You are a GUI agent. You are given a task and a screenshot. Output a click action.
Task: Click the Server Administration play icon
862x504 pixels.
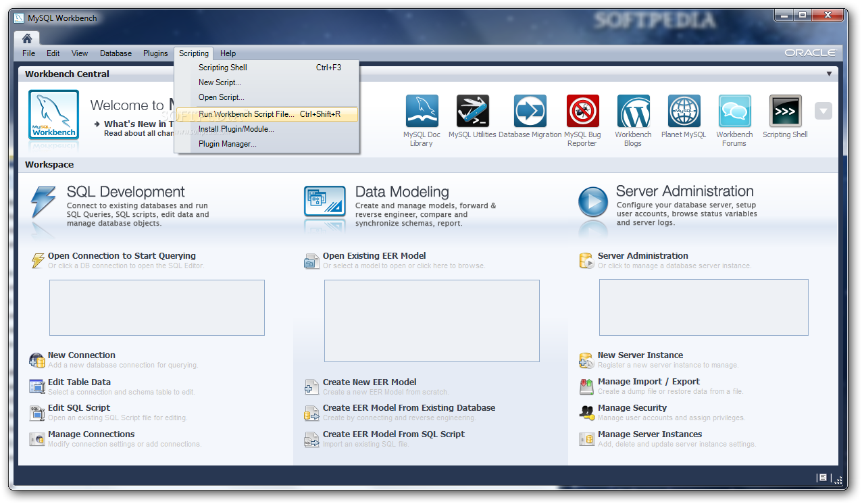click(x=593, y=201)
